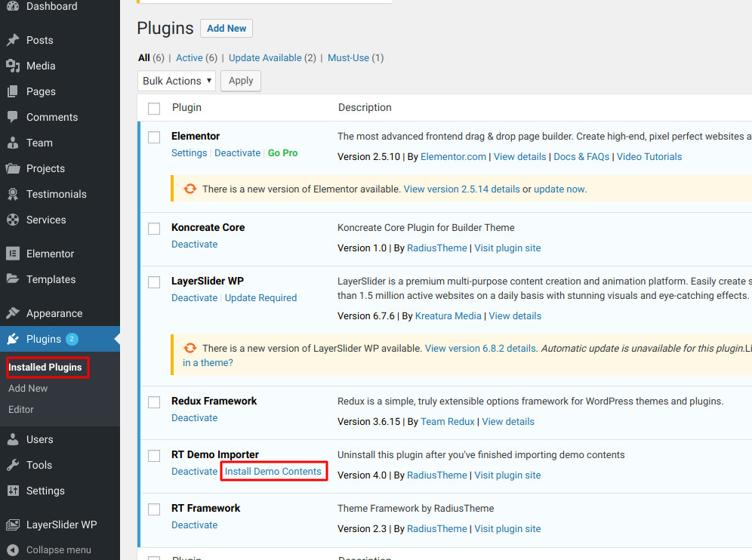Image resolution: width=752 pixels, height=560 pixels.
Task: Open the Appearance paintbrush icon
Action: [13, 313]
